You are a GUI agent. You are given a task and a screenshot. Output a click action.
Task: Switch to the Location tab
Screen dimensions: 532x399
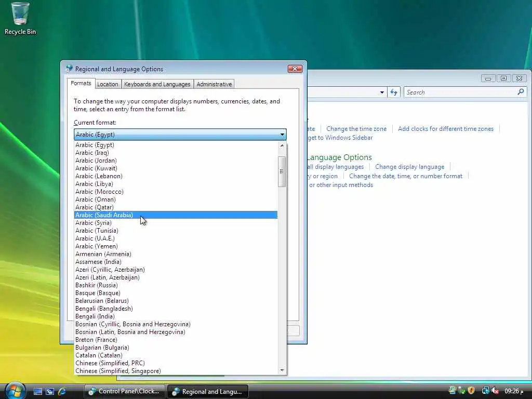[108, 84]
